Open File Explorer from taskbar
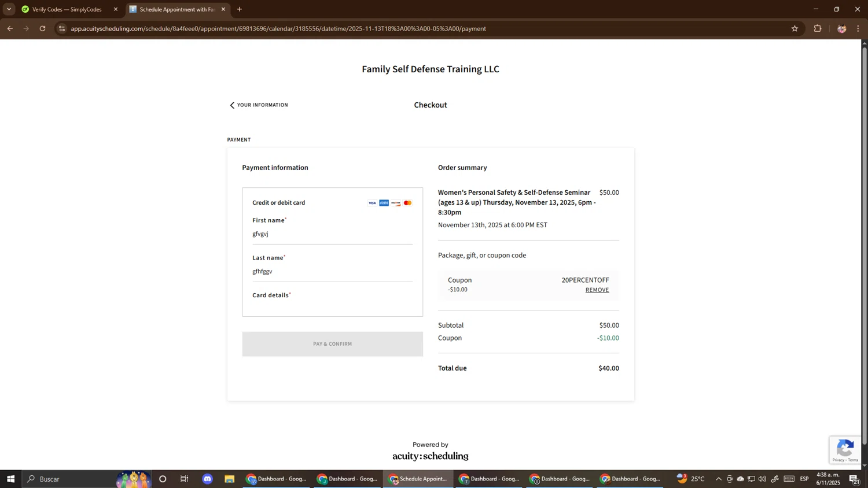 click(x=230, y=479)
